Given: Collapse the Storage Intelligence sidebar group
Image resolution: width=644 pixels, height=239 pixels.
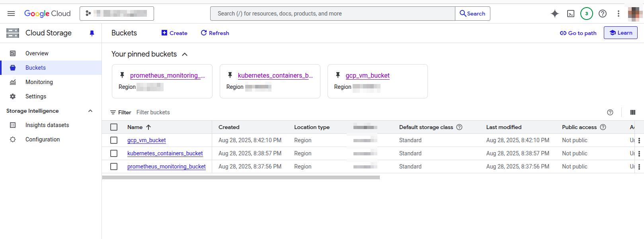Looking at the screenshot, I should click(x=90, y=111).
